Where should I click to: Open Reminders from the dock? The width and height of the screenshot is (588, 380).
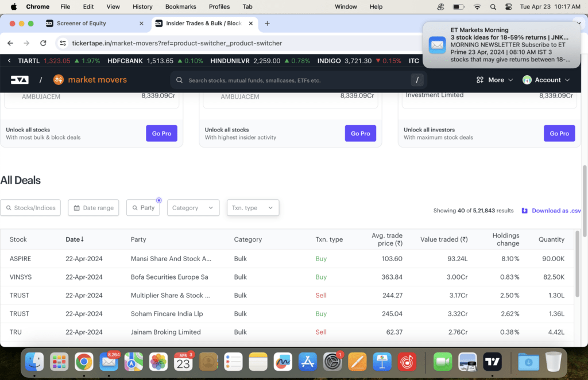[233, 362]
